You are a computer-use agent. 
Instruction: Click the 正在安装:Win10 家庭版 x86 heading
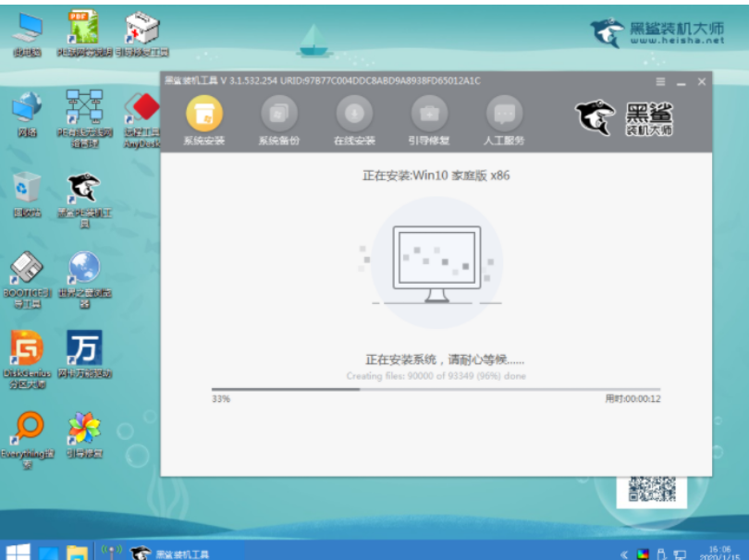click(436, 176)
